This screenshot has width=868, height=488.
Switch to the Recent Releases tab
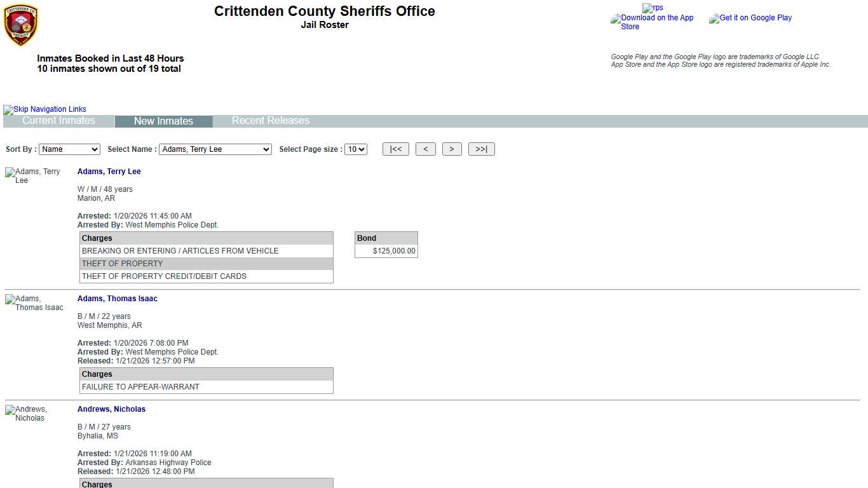(x=270, y=121)
